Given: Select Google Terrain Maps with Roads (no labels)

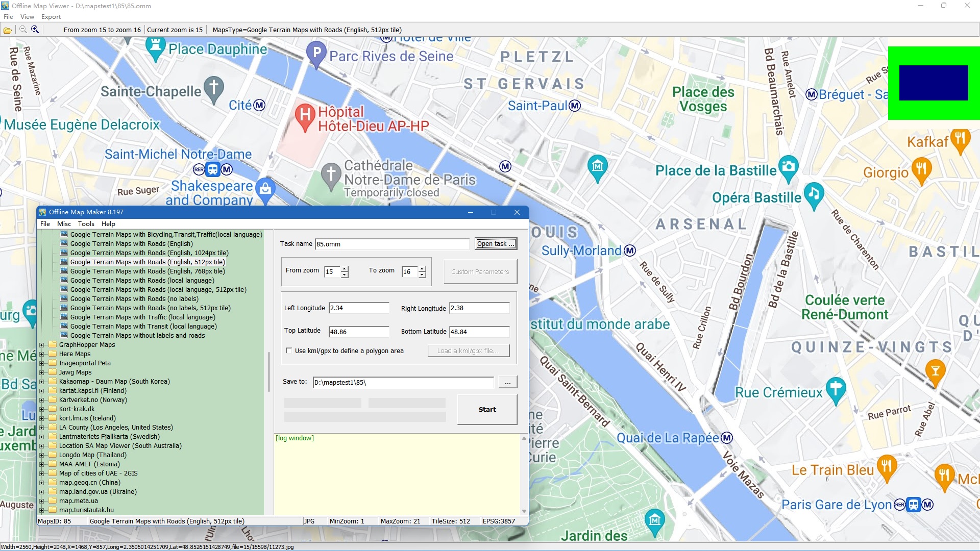Looking at the screenshot, I should click(134, 299).
